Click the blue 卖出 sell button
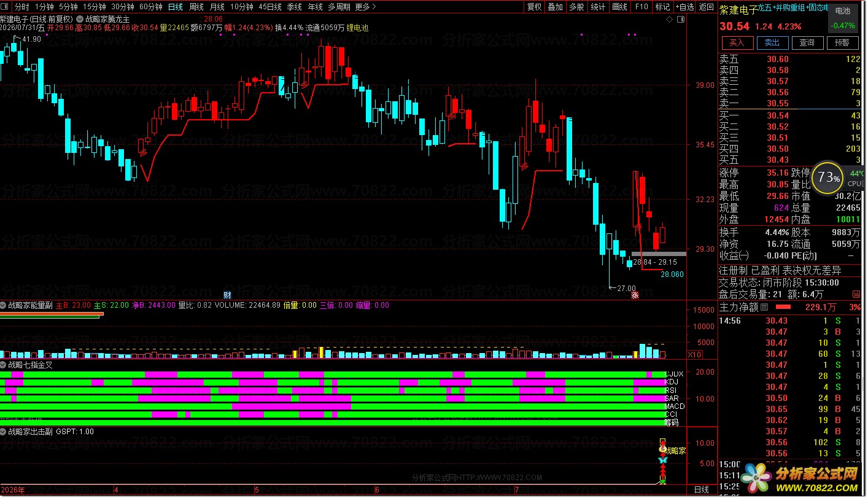The height and width of the screenshot is (498, 868). [x=772, y=42]
